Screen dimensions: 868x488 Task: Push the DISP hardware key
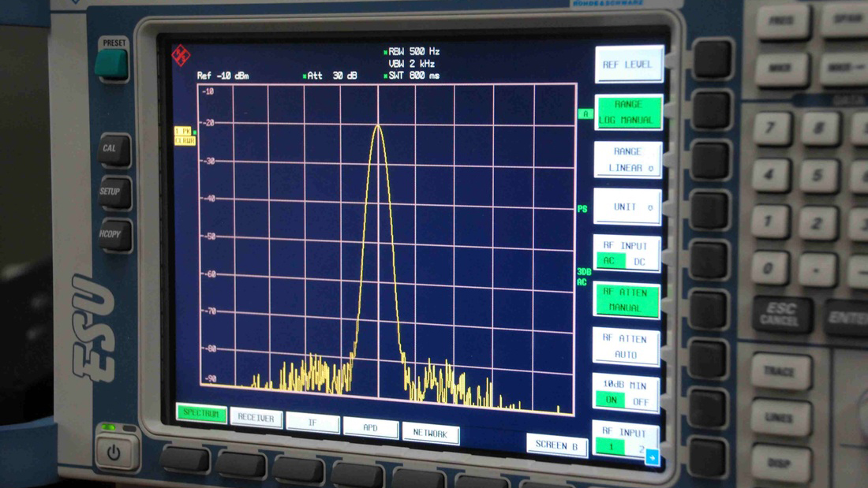click(780, 463)
